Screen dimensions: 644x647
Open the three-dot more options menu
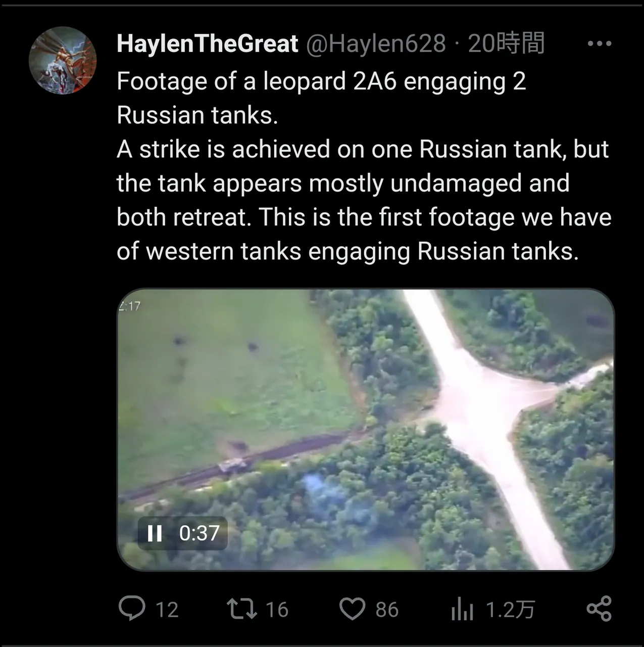pos(600,44)
